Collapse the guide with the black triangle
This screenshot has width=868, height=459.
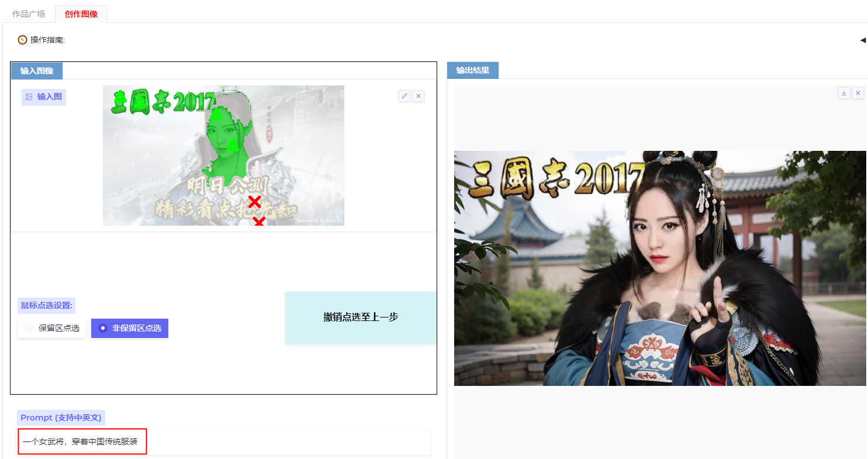863,40
